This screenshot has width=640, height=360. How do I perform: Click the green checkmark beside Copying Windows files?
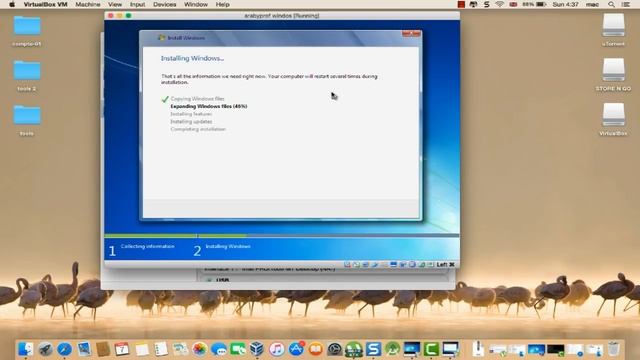coord(165,99)
